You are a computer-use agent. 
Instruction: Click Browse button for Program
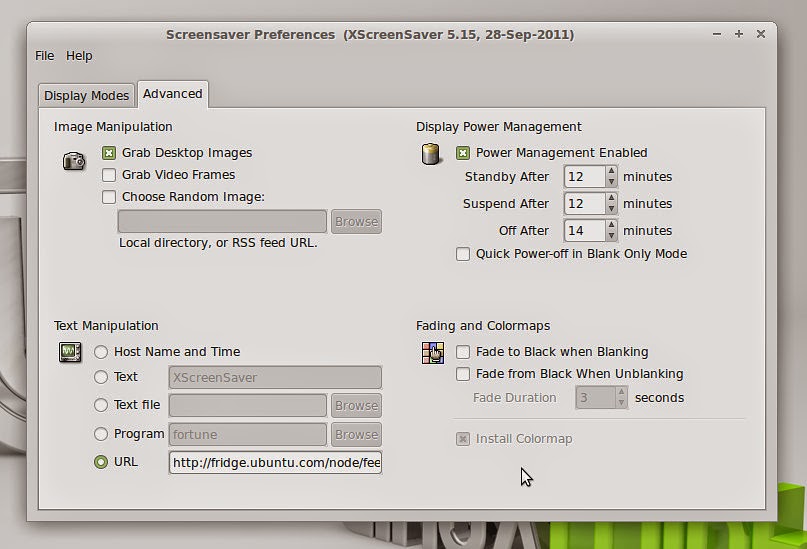[356, 435]
